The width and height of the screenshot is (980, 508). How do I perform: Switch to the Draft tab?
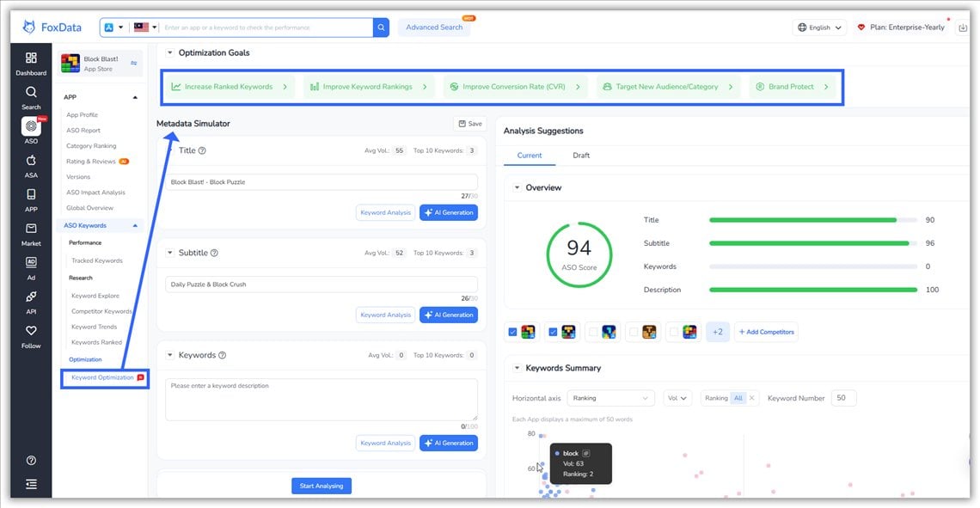581,156
